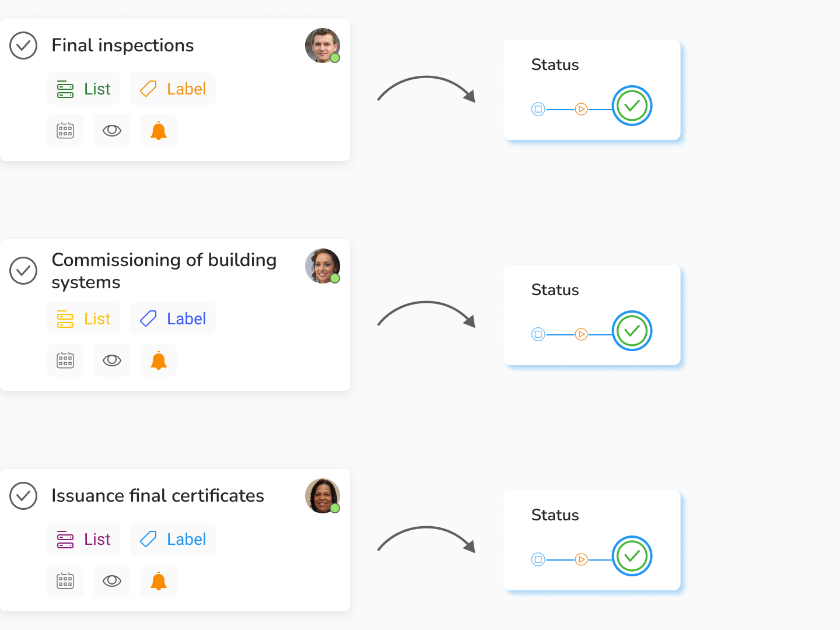This screenshot has height=630, width=840.
Task: Check off Issuance final certificates task
Action: point(23,496)
